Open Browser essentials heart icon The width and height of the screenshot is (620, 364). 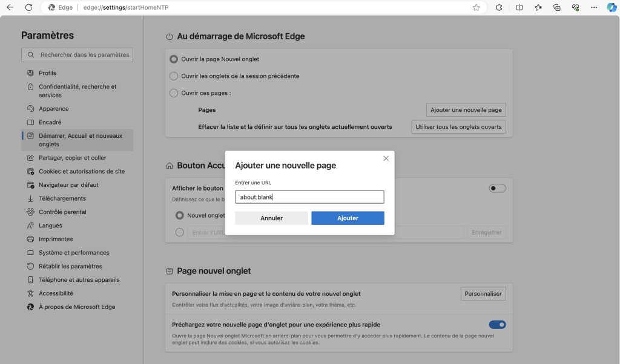[575, 7]
